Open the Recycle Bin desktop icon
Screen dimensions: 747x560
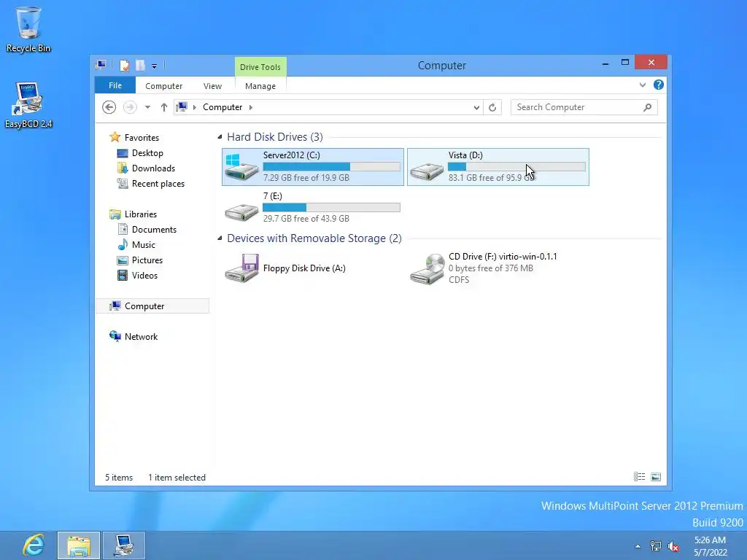(28, 29)
